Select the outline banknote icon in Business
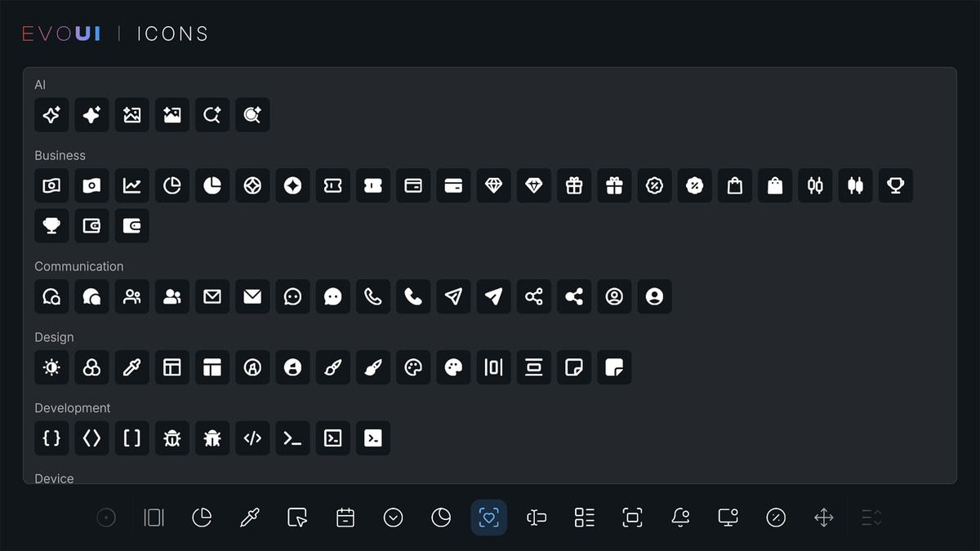The height and width of the screenshot is (551, 980). point(51,186)
